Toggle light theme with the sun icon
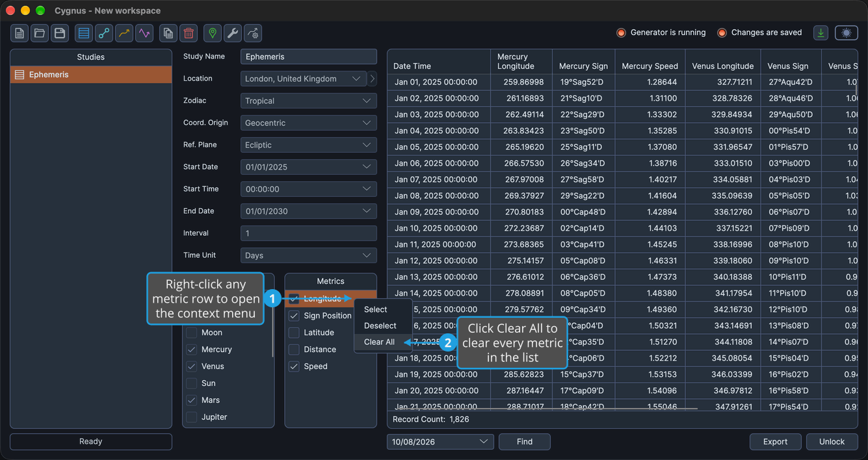The width and height of the screenshot is (868, 460). (847, 32)
